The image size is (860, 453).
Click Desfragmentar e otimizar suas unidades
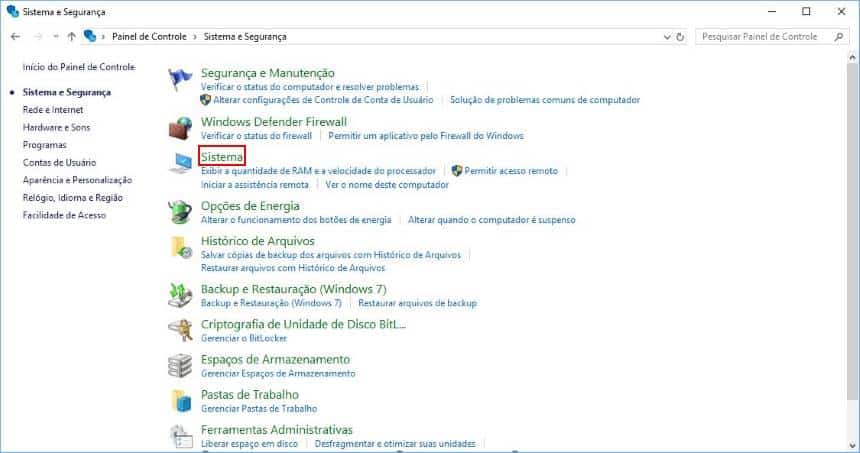pyautogui.click(x=395, y=443)
